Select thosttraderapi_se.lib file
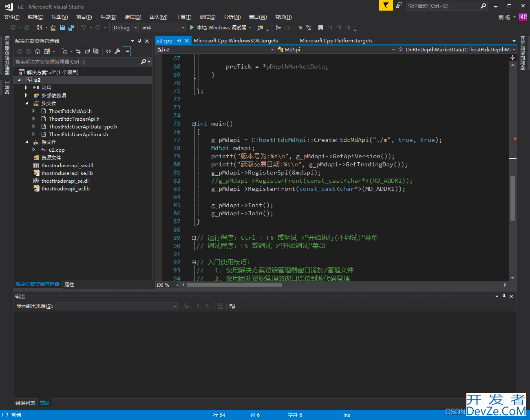The image size is (530, 420). point(65,188)
